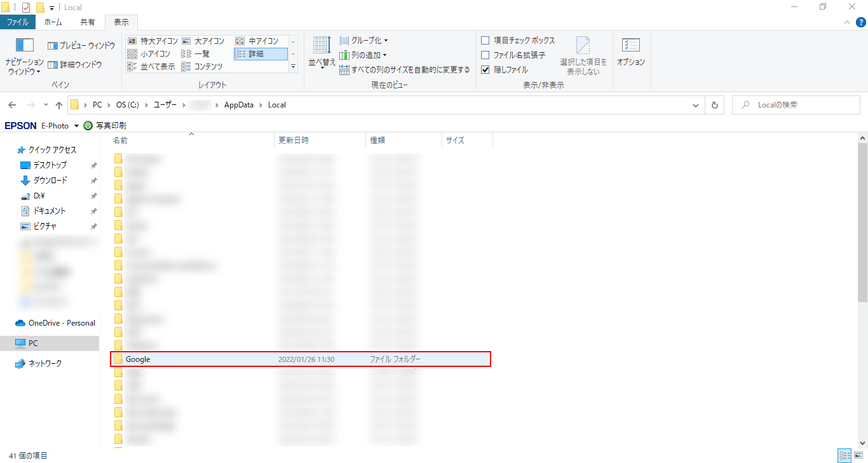Screen dimensions: 868x463
Task: Focus the Localの検索 search box
Action: pyautogui.click(x=796, y=105)
